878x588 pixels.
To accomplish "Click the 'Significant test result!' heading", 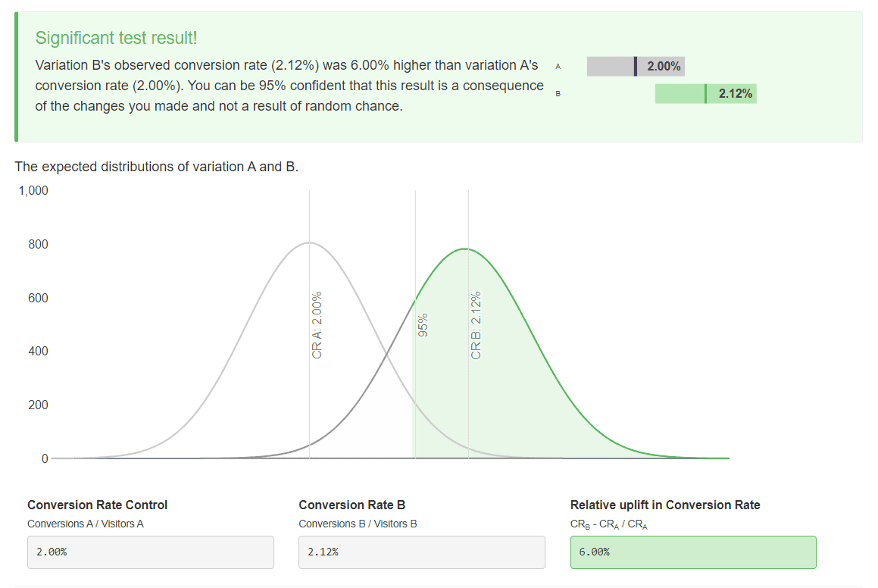I will click(117, 36).
